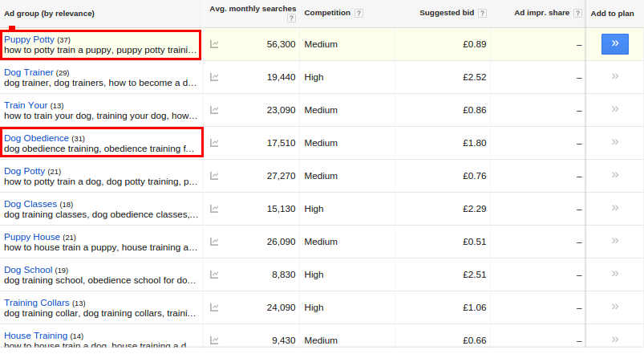Select Medium competition in Puppy Potty row
The image size is (644, 354).
tap(321, 44)
